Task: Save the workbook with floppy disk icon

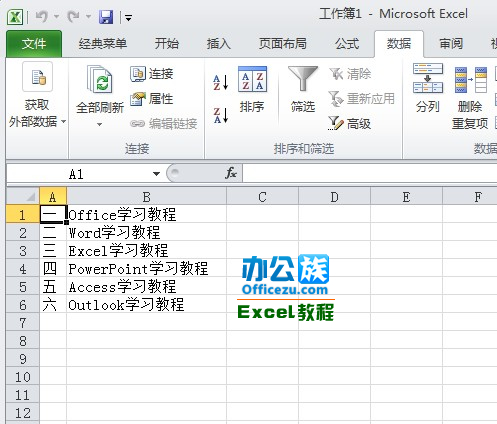Action: coord(106,17)
